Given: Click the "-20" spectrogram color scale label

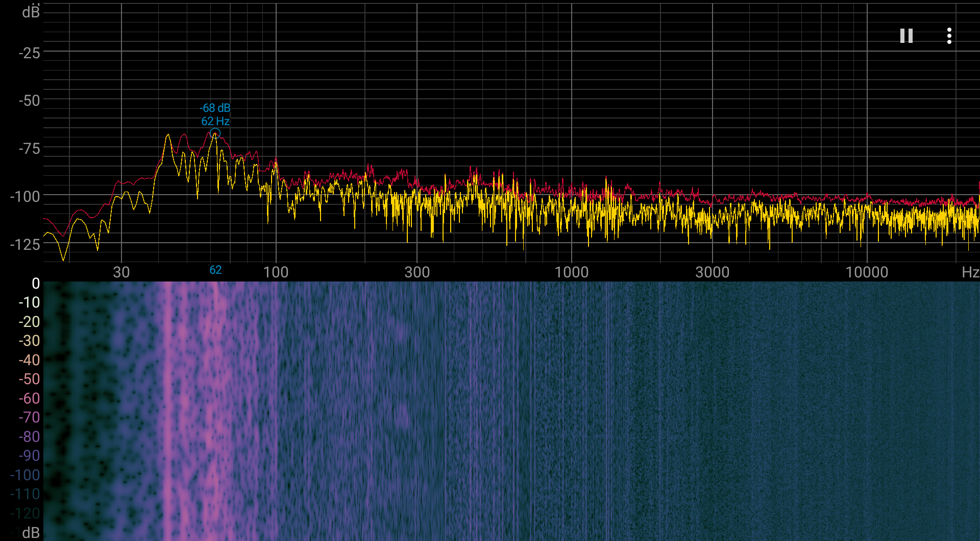Looking at the screenshot, I should (x=29, y=322).
